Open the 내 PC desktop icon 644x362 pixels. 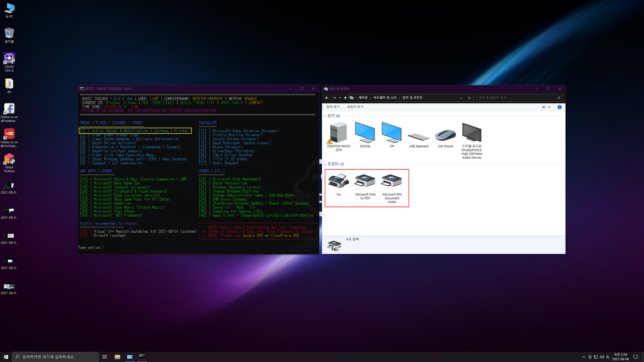click(9, 10)
